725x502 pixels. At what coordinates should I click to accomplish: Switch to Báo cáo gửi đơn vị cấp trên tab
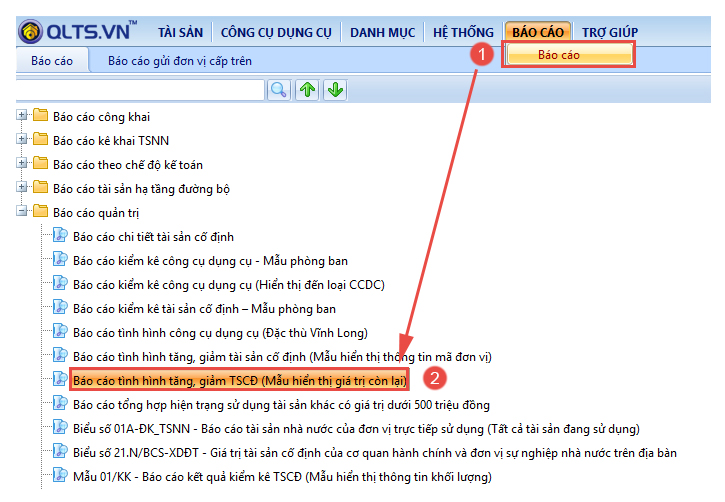point(180,61)
